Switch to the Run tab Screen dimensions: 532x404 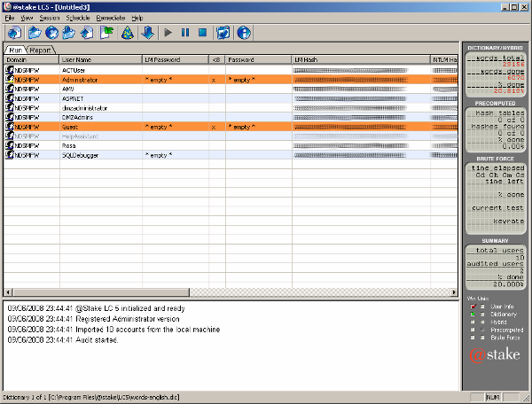click(x=16, y=50)
